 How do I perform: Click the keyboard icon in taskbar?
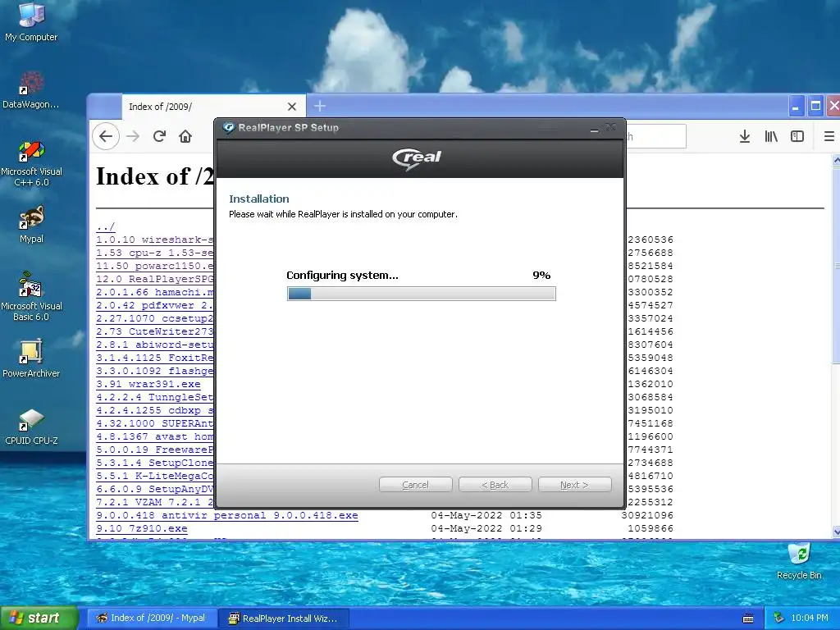click(x=748, y=619)
